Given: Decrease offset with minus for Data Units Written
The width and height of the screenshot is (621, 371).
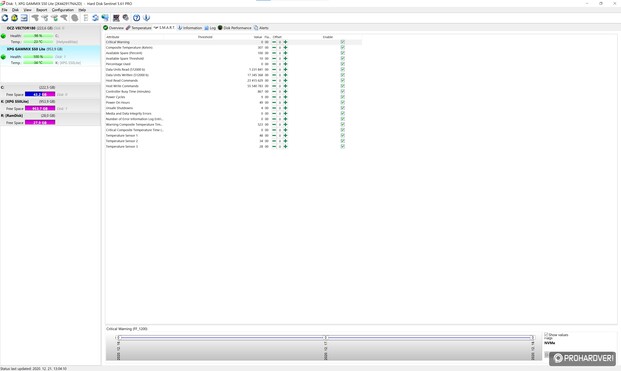Looking at the screenshot, I should 274,75.
